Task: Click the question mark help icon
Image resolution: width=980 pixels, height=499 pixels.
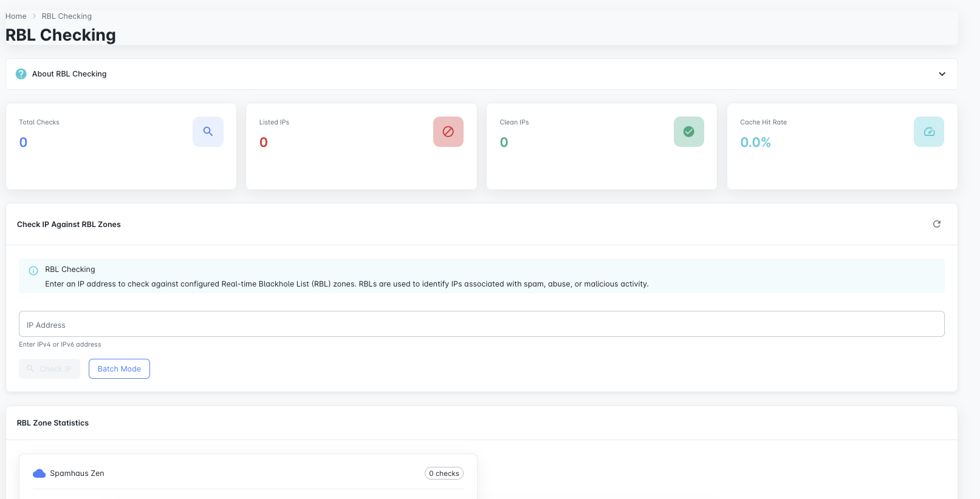Action: (21, 74)
